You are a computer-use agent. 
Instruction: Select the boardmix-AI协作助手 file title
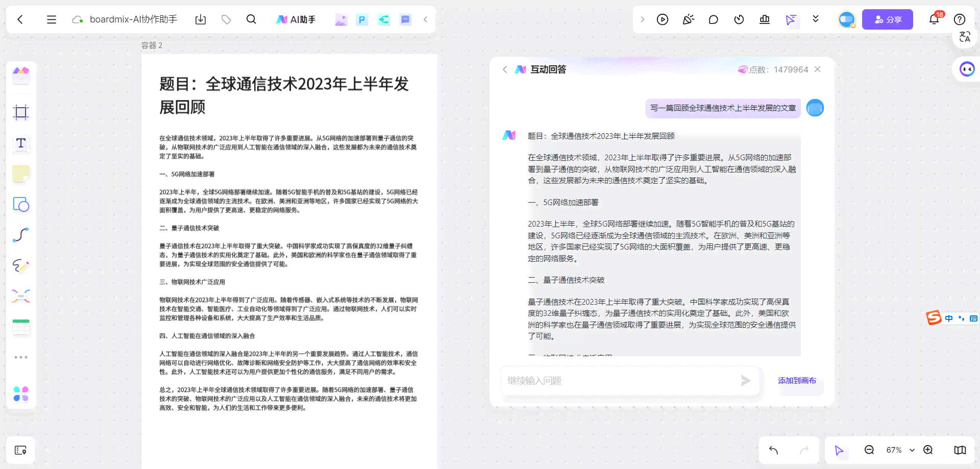pyautogui.click(x=133, y=19)
